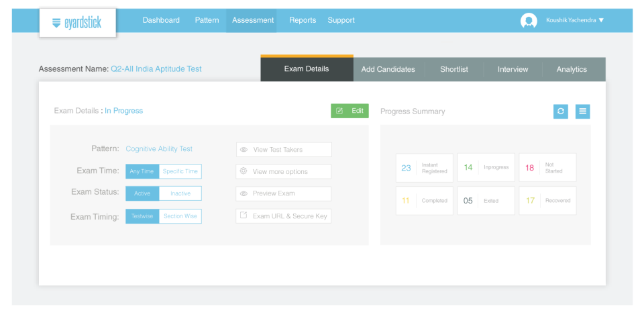
Task: Choose Section Wise exam timing
Action: click(180, 216)
